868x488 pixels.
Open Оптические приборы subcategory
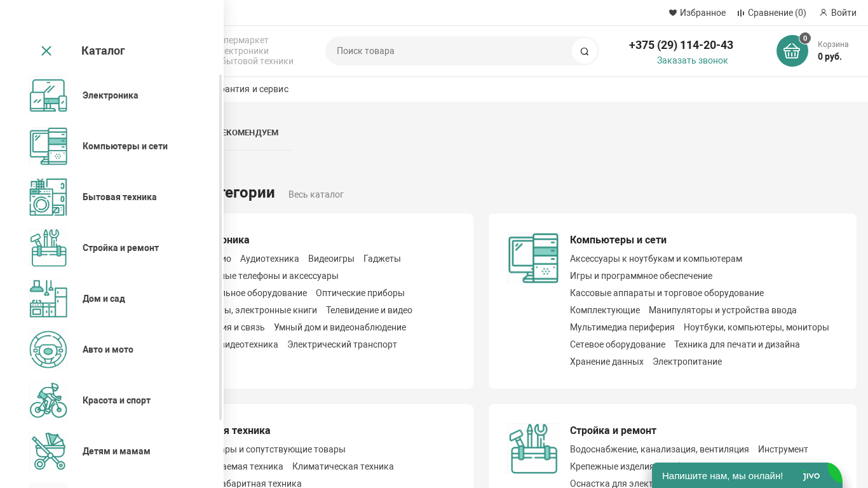360,293
